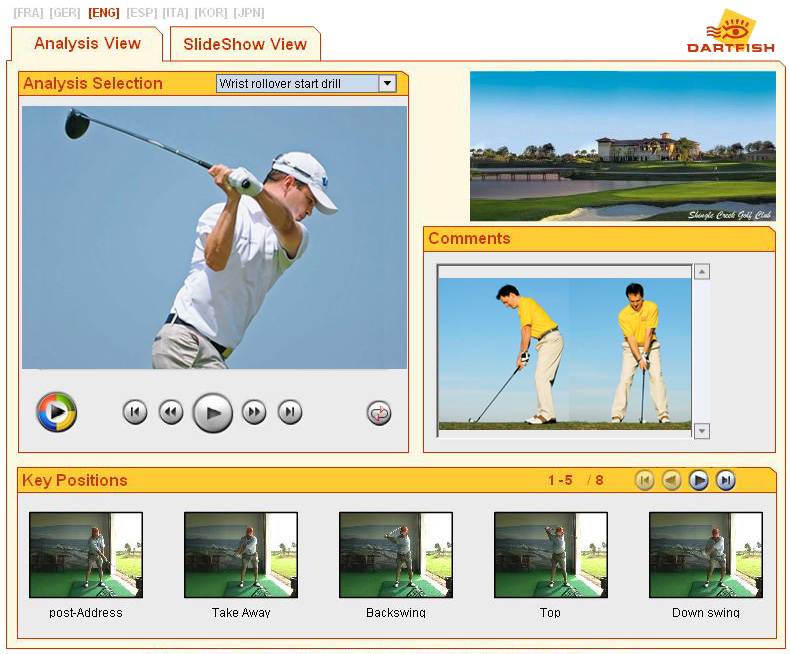Fast forward the swing video
Image resolution: width=790 pixels, height=654 pixels.
click(x=254, y=412)
